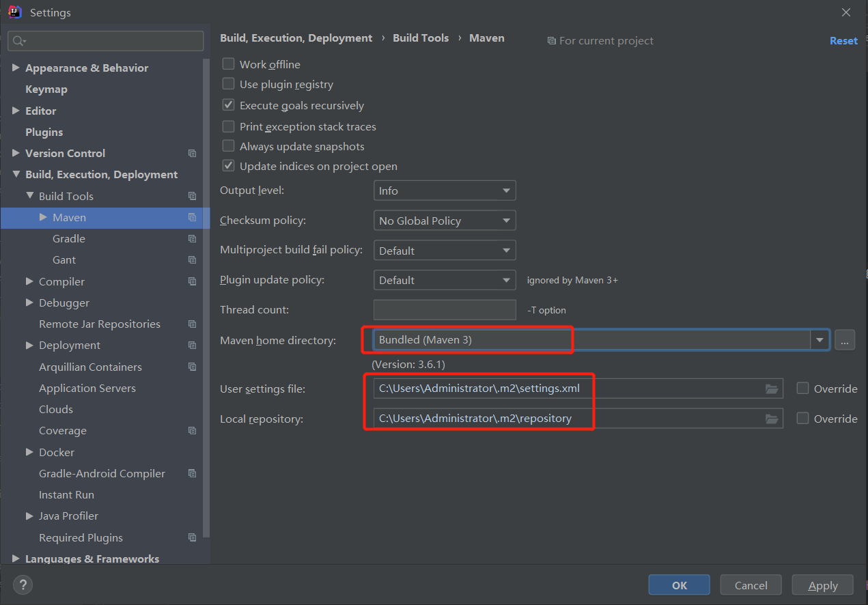The height and width of the screenshot is (605, 868).
Task: Open the Plugin update policy dropdown
Action: click(445, 280)
